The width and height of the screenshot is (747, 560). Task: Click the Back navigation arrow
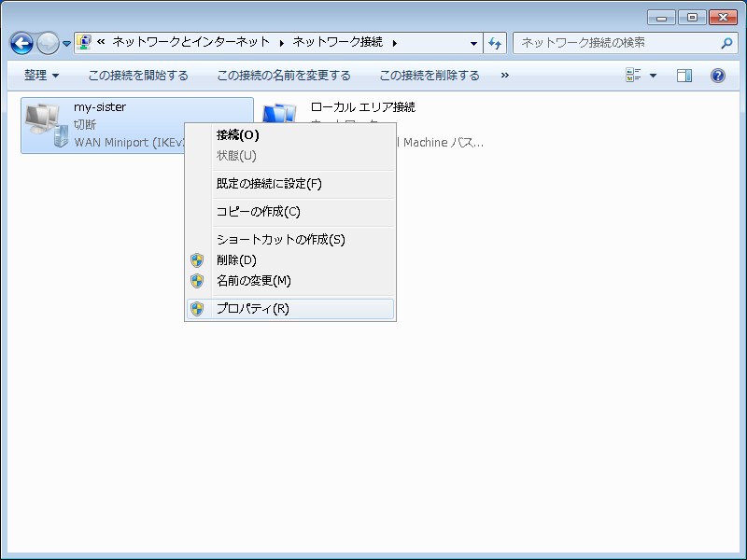(x=21, y=42)
